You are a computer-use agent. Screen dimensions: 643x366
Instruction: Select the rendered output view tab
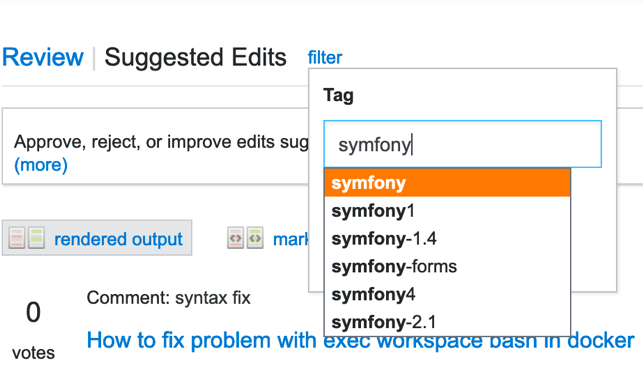[x=97, y=238]
